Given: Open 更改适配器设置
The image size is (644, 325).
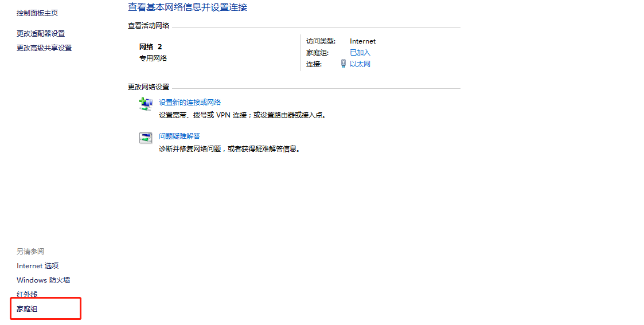Looking at the screenshot, I should coord(41,34).
